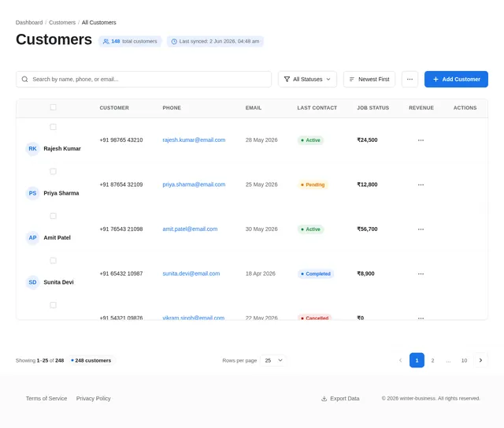Open the Export Data link in footer

coord(340,398)
